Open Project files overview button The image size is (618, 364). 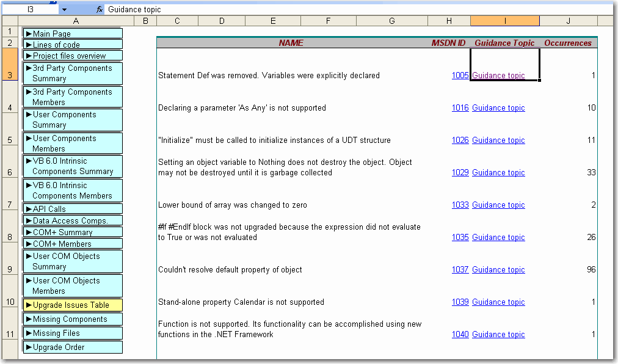[x=72, y=56]
